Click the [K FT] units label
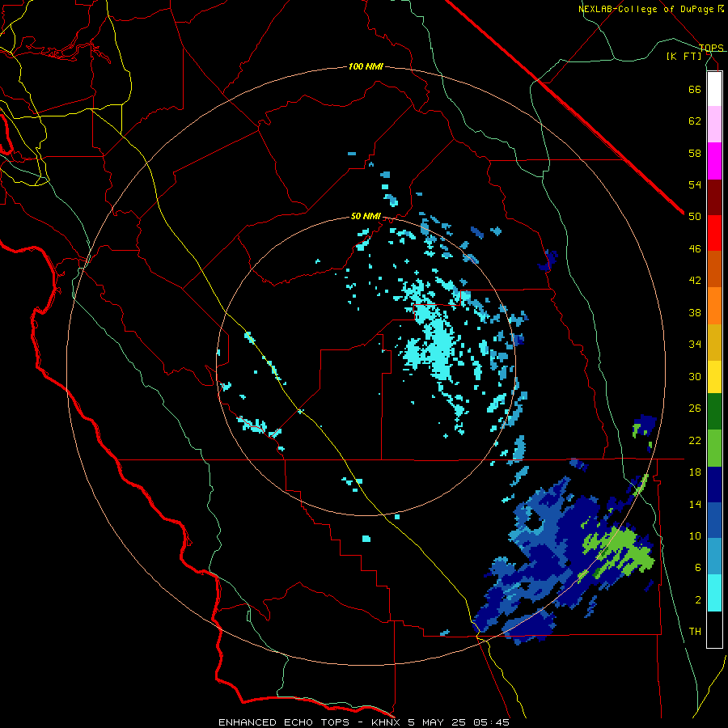Screen dimensions: 728x728 click(x=684, y=56)
